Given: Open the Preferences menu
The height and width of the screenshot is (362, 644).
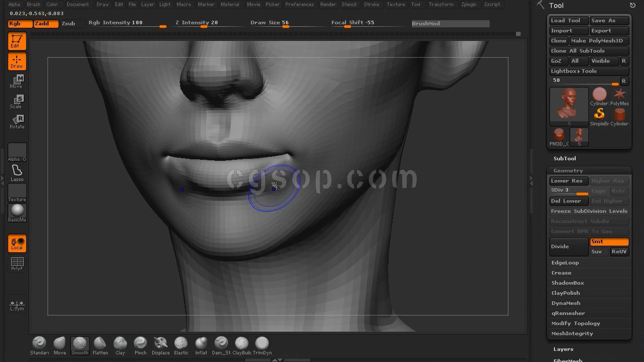Looking at the screenshot, I should click(x=299, y=5).
